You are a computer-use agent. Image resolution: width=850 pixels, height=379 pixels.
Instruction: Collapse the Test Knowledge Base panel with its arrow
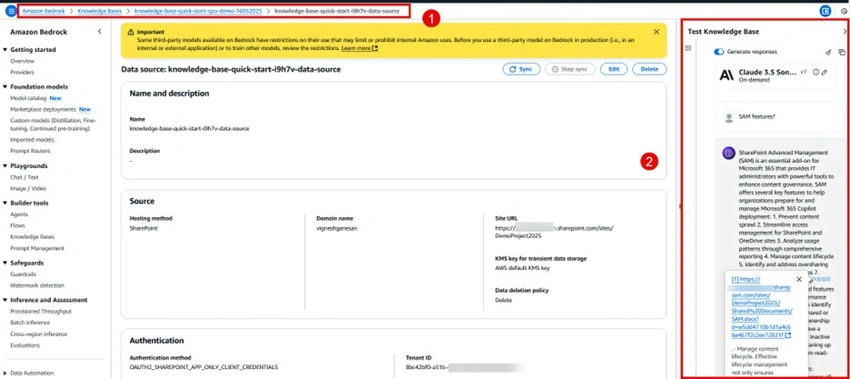(845, 32)
